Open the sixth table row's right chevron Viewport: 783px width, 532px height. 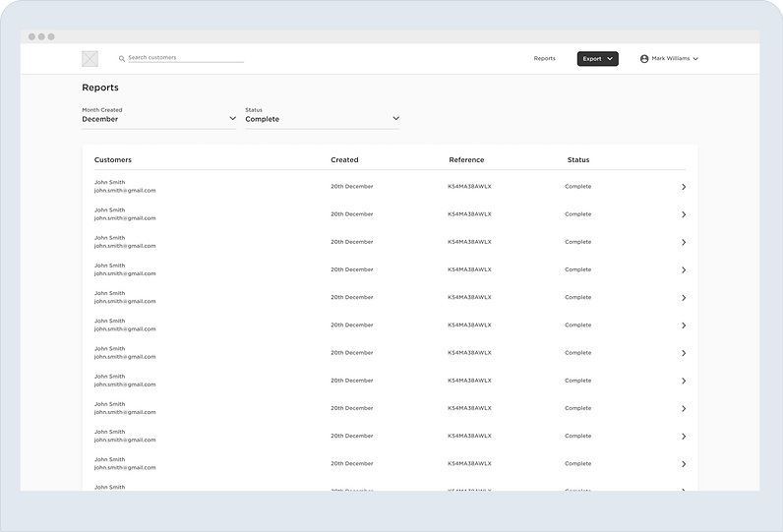(684, 325)
